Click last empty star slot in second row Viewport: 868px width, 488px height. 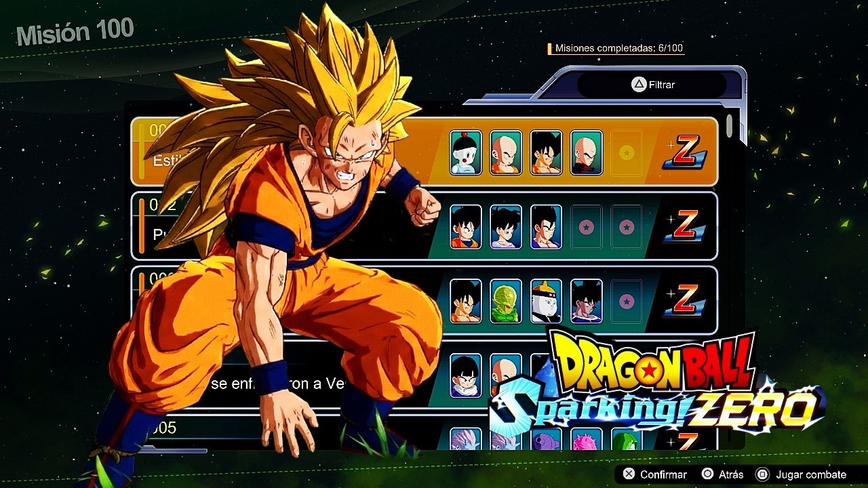click(627, 226)
